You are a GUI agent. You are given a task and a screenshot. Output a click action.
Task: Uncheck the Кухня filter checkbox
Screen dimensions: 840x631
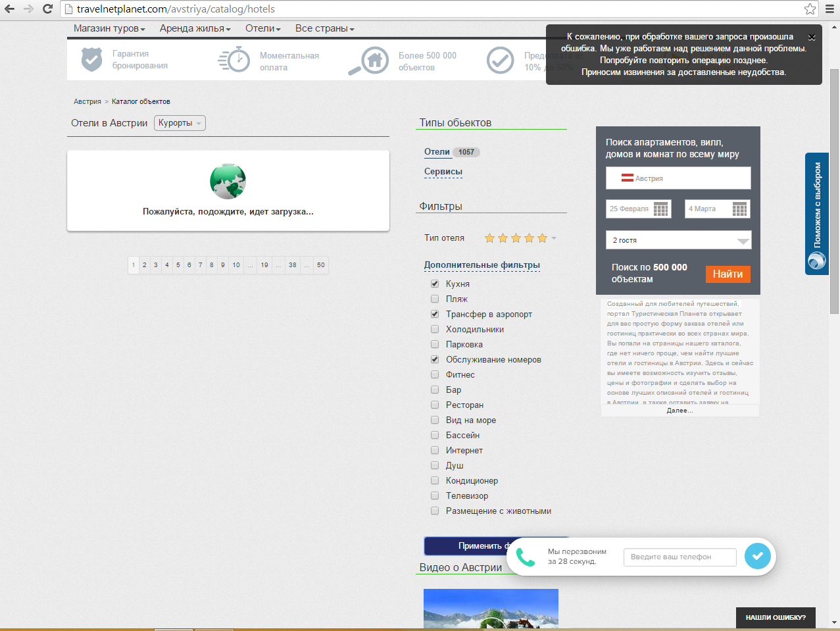coord(435,284)
